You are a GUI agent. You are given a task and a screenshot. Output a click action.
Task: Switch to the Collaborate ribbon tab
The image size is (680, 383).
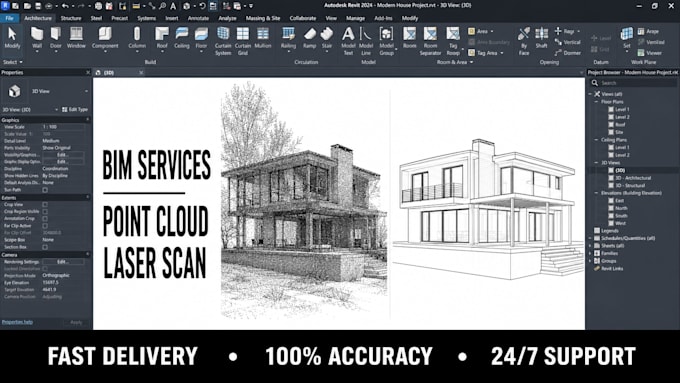[303, 18]
